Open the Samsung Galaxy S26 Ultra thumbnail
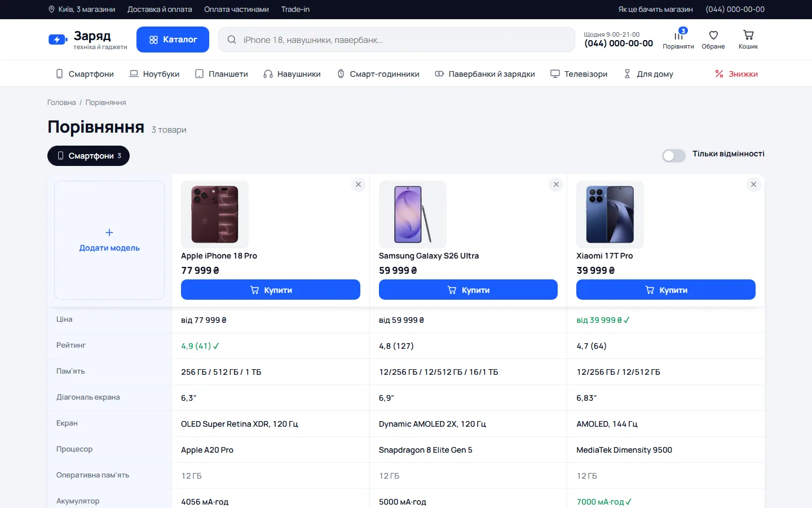The width and height of the screenshot is (812, 508). (x=413, y=214)
